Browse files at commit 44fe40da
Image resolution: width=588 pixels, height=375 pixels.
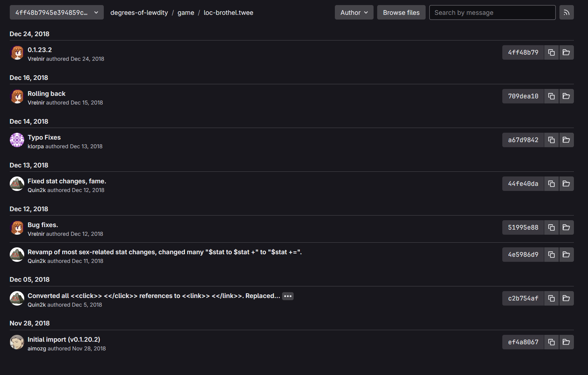click(x=566, y=184)
